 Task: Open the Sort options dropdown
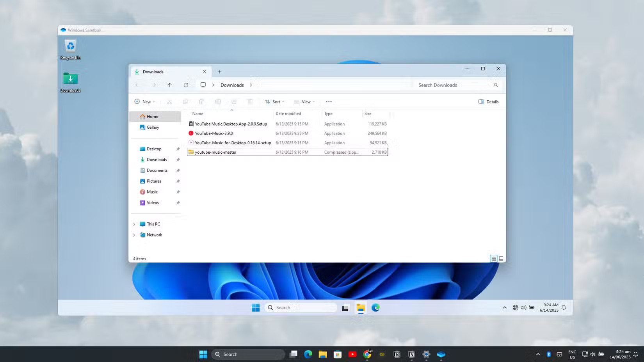(274, 101)
